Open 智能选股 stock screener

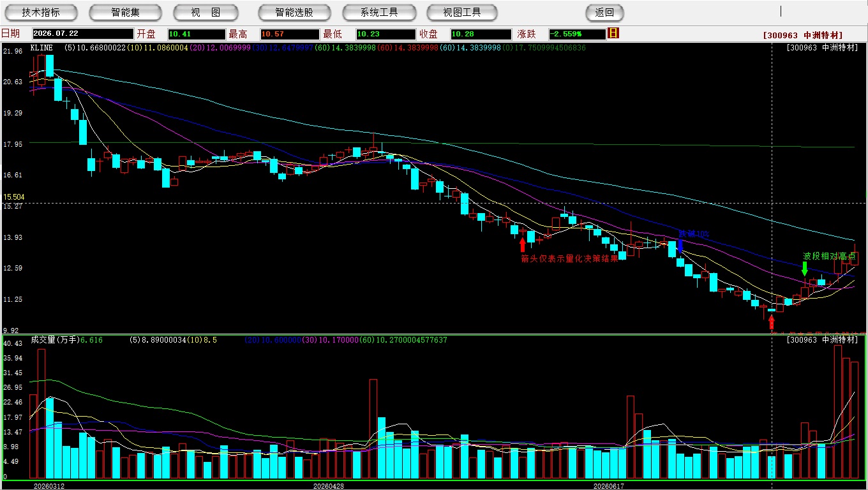coord(294,12)
